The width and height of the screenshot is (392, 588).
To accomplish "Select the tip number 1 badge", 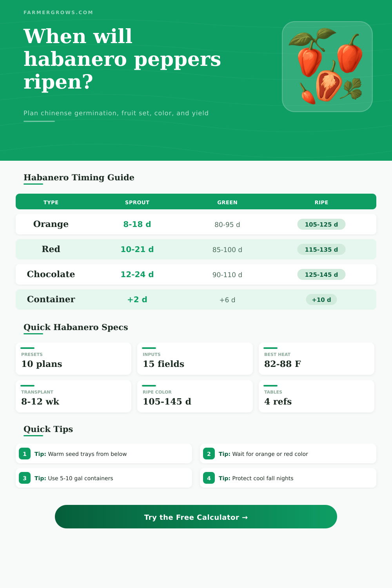I will 25,454.
